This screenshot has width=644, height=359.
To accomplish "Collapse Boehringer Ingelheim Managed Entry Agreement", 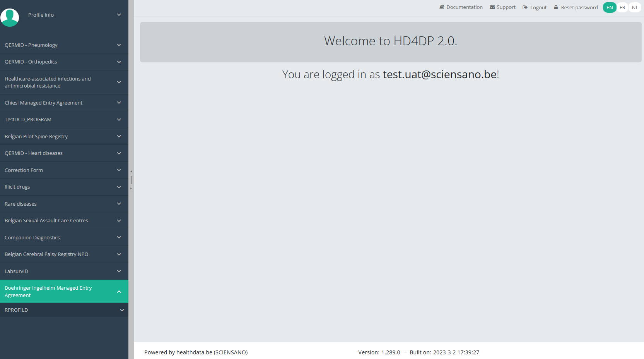I will (x=119, y=292).
